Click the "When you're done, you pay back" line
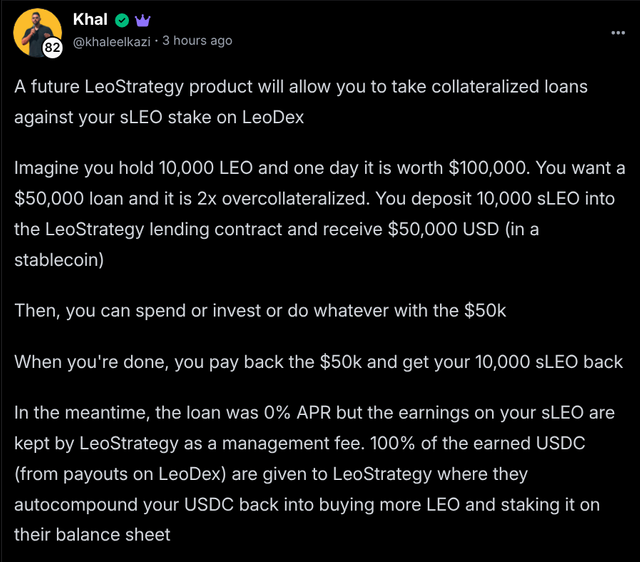This screenshot has width=640, height=562. tap(318, 362)
